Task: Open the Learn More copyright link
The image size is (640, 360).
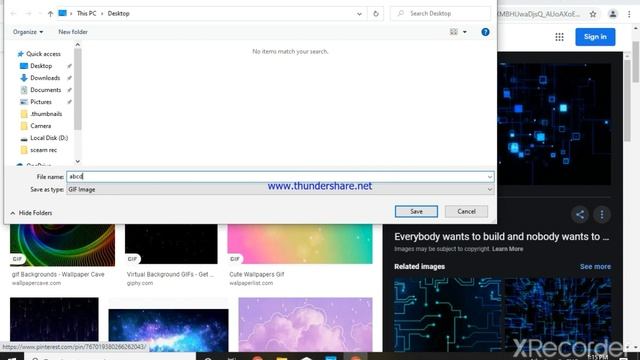Action: pyautogui.click(x=507, y=249)
